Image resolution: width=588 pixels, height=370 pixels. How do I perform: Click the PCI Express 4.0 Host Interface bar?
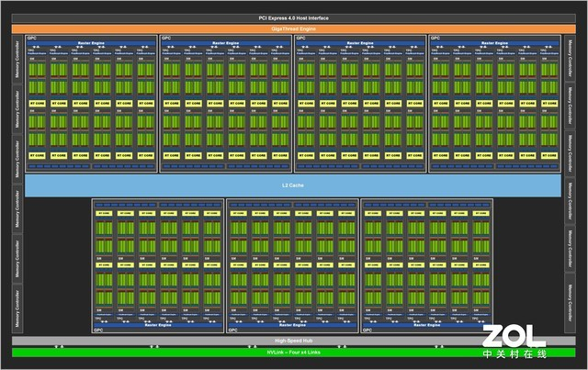point(293,18)
